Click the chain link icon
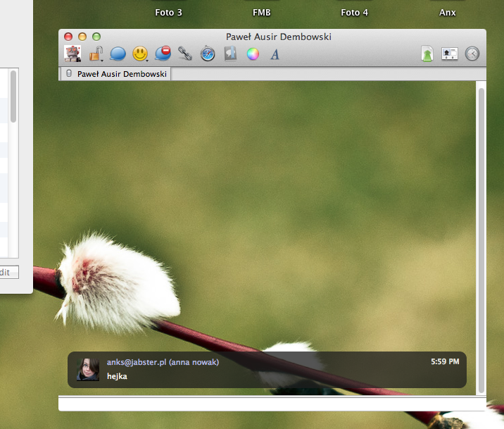Viewport: 504px width, 429px height. pos(185,54)
